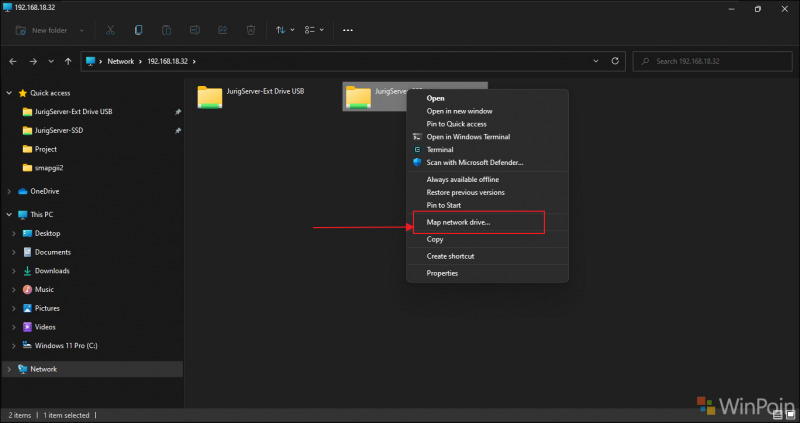This screenshot has height=423, width=800.
Task: Collapse the Quick access section
Action: [9, 93]
